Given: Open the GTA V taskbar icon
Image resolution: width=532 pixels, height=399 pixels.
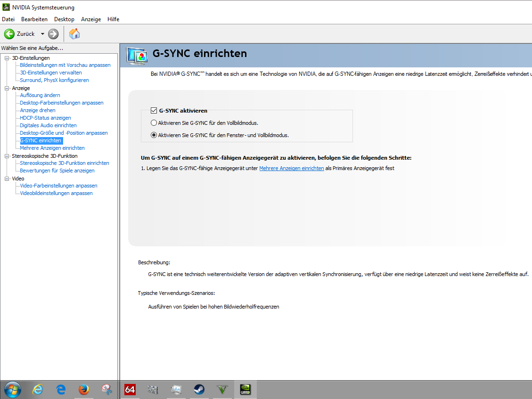Looking at the screenshot, I should (222, 390).
